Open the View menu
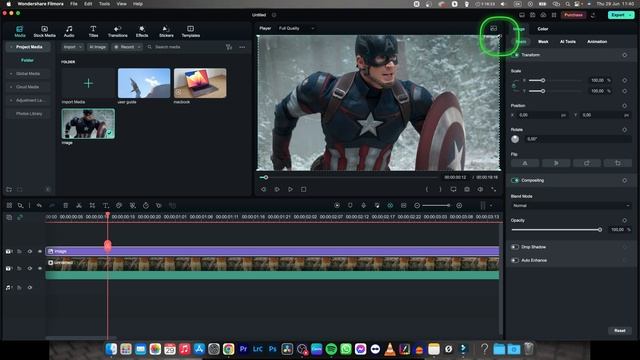This screenshot has height=360, width=640. 121,4
